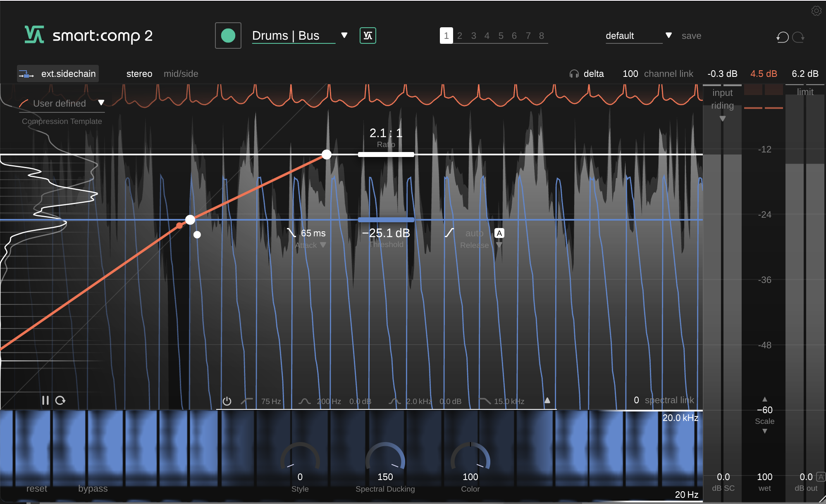
Task: Click the bypass button
Action: pyautogui.click(x=93, y=489)
